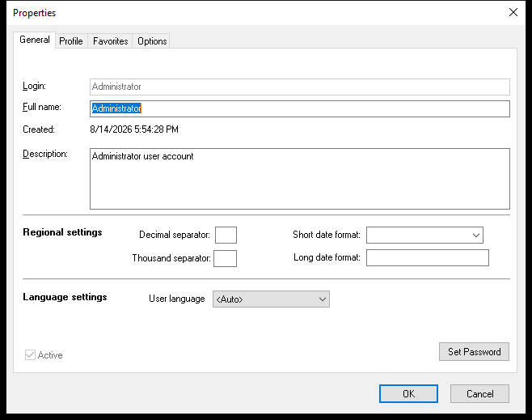Click into the Full name field
532x420 pixels.
click(x=300, y=108)
